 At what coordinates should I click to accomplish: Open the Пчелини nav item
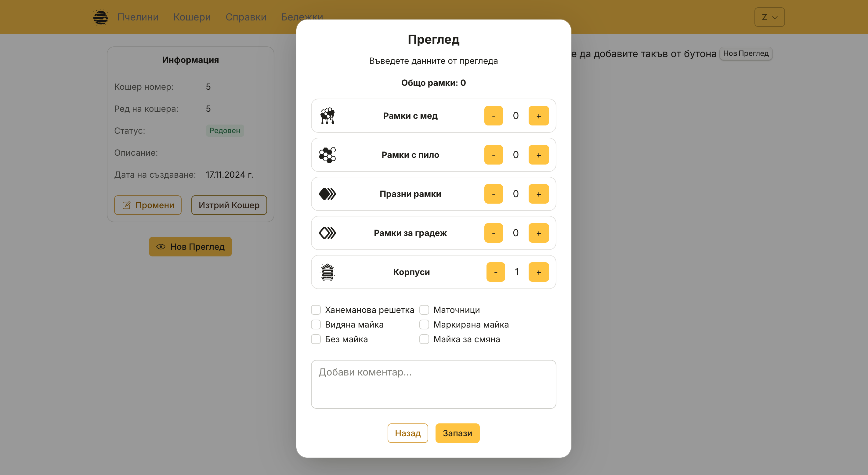(138, 17)
